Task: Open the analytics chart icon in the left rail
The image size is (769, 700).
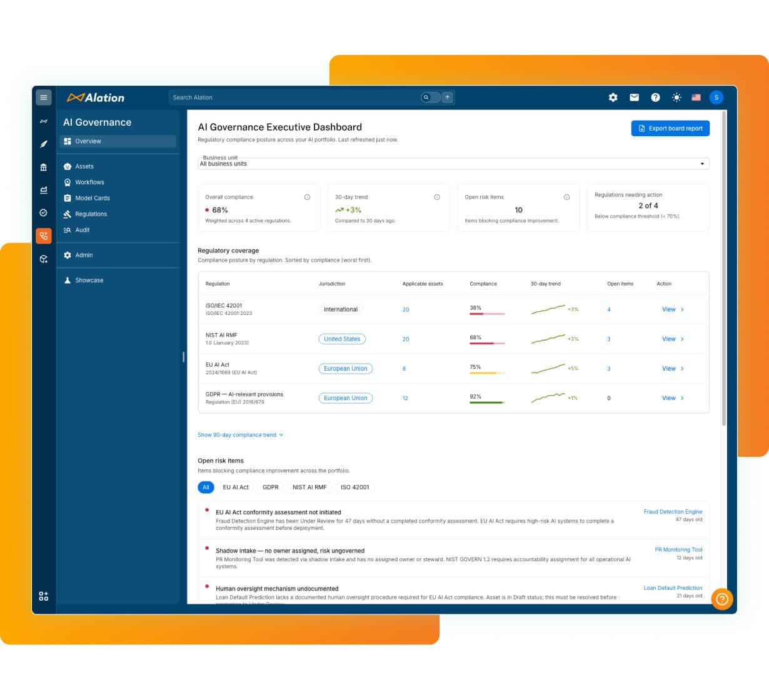Action: 43,190
